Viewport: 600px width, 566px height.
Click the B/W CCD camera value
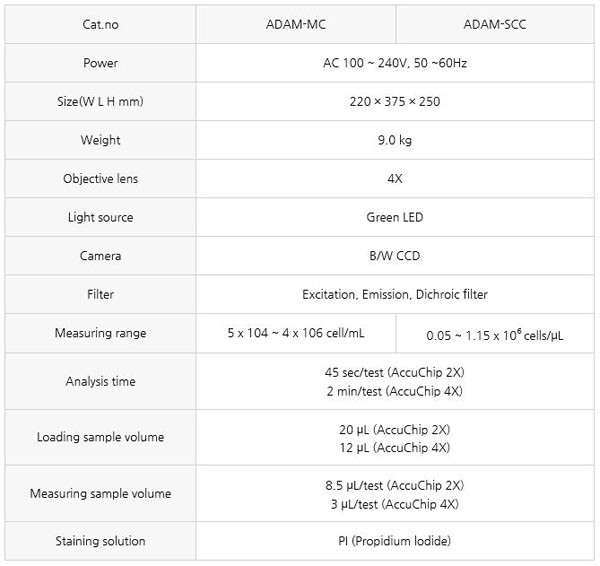pos(395,256)
